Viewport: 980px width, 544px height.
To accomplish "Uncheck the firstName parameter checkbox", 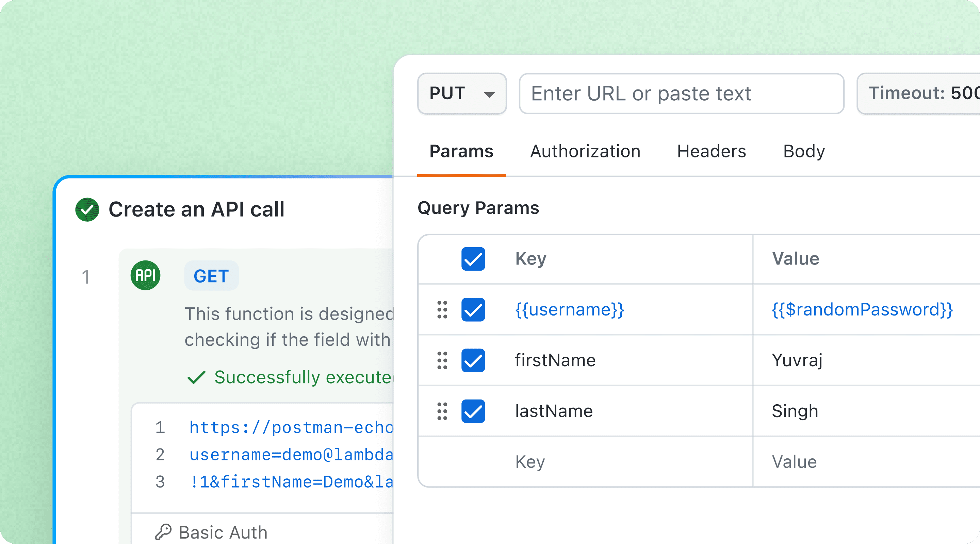I will (x=473, y=360).
